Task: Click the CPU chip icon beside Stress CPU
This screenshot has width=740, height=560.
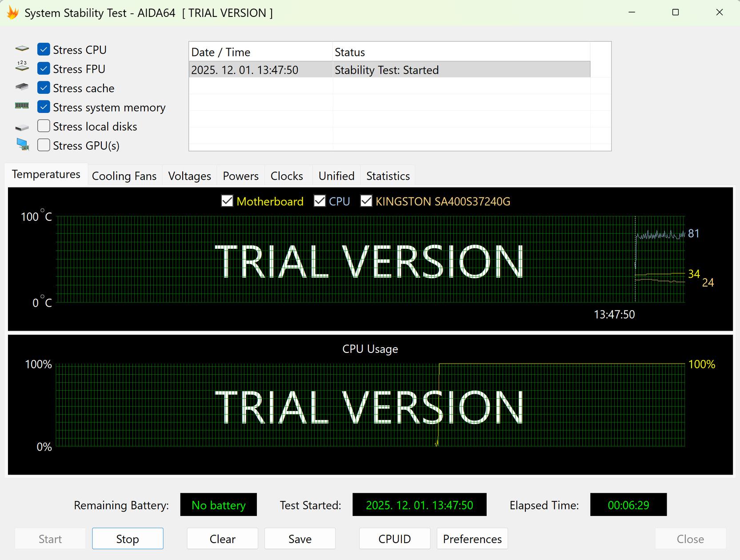Action: [x=22, y=48]
